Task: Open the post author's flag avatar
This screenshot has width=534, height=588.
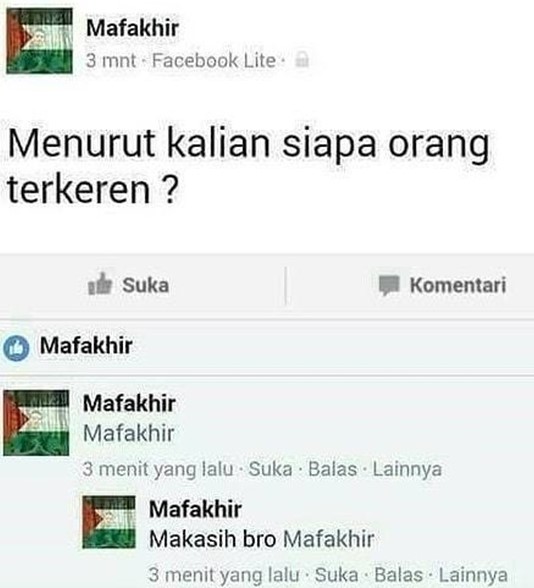Action: click(39, 40)
